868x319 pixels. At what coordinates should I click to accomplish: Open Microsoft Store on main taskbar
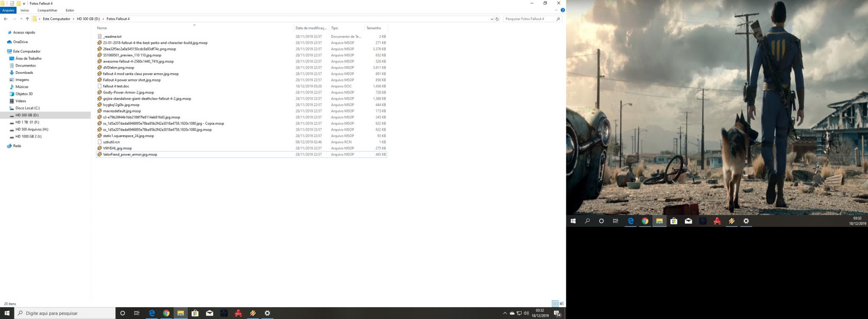[195, 313]
